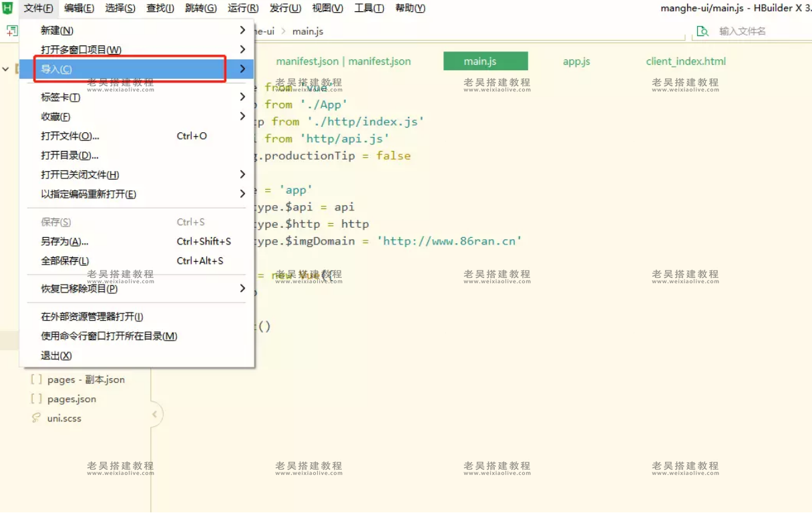Expand the 新建(N) submenu arrow

coord(242,30)
